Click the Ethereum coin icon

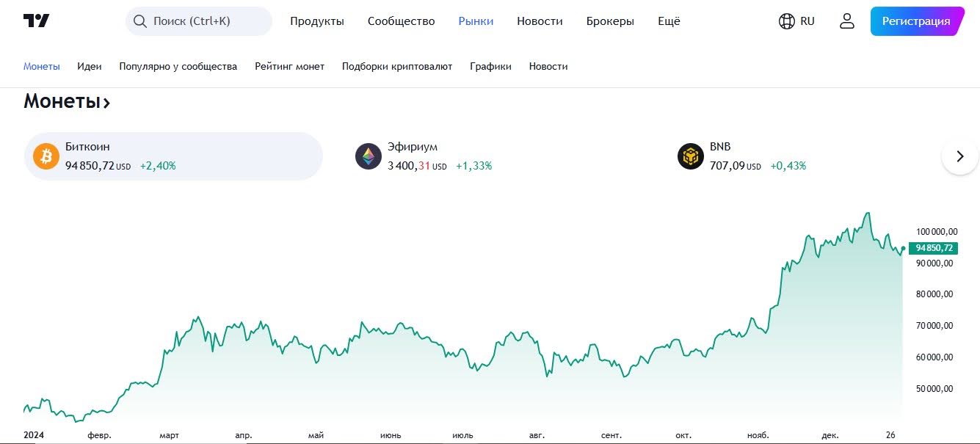[369, 156]
